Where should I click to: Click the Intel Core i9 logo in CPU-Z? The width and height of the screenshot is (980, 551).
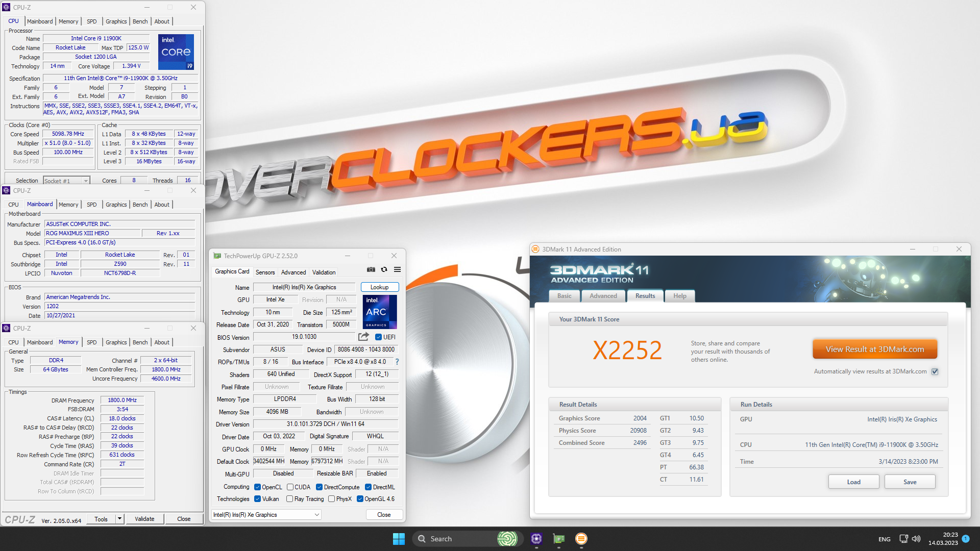176,52
